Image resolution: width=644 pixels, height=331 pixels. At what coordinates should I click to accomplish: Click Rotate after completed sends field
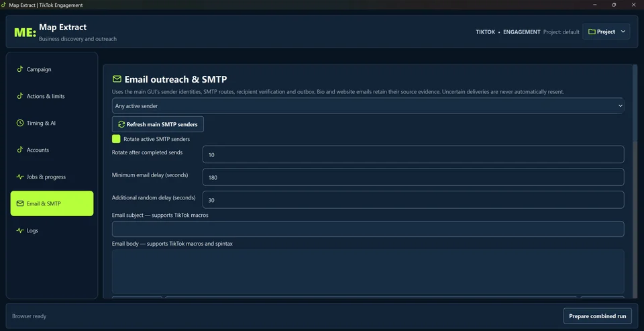tap(413, 154)
